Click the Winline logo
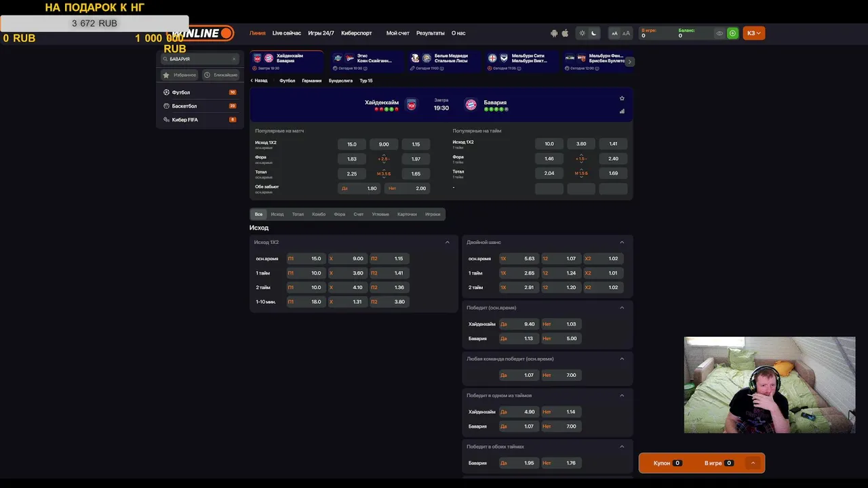 coord(201,33)
